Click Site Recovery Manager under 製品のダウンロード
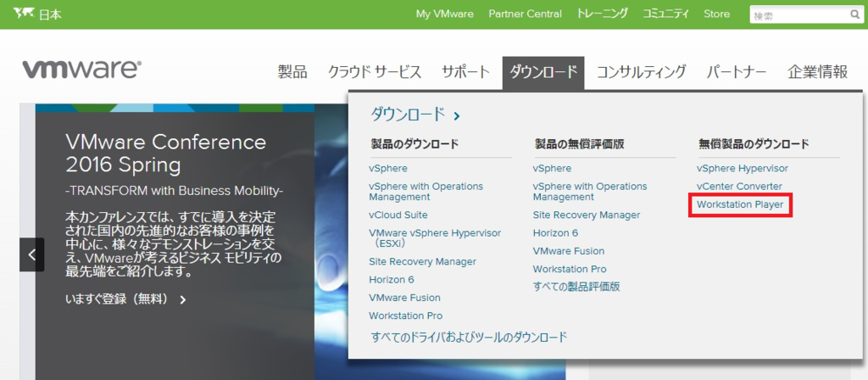The height and width of the screenshot is (380, 868). (422, 261)
